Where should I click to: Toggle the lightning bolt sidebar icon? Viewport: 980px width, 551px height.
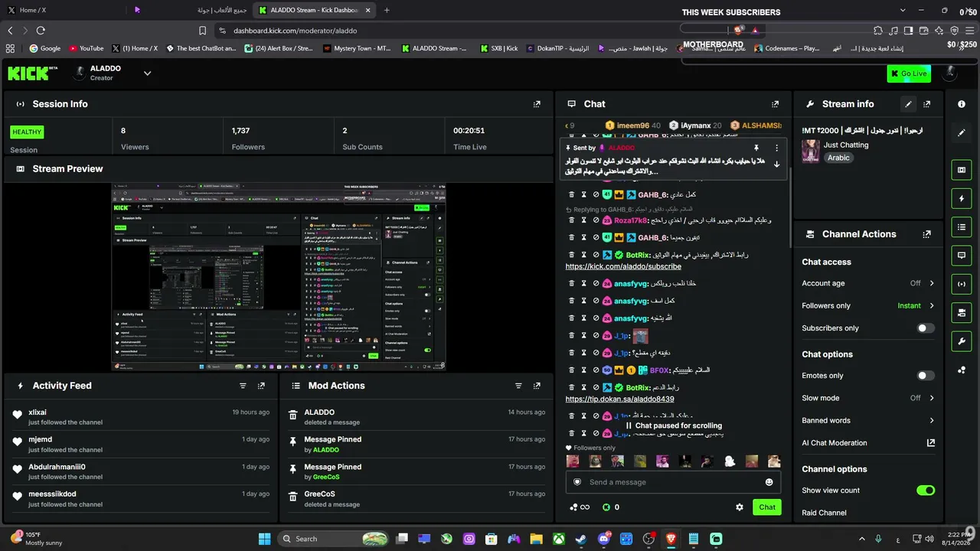962,199
